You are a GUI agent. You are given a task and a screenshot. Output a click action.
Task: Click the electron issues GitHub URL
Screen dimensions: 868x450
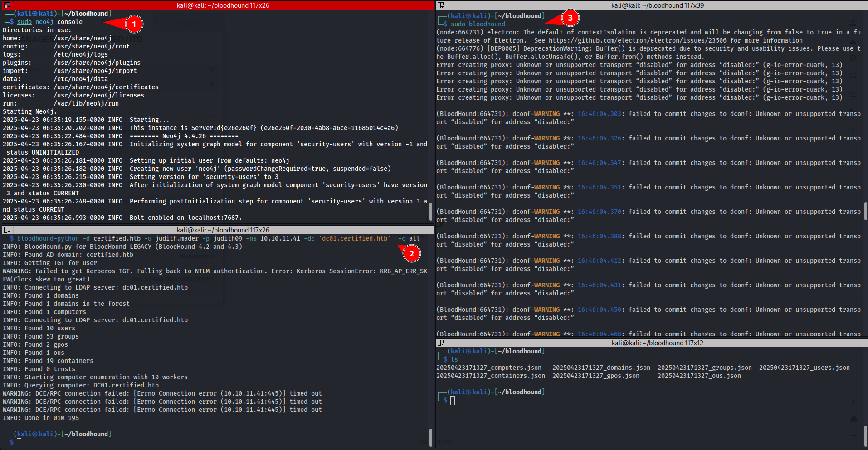638,40
